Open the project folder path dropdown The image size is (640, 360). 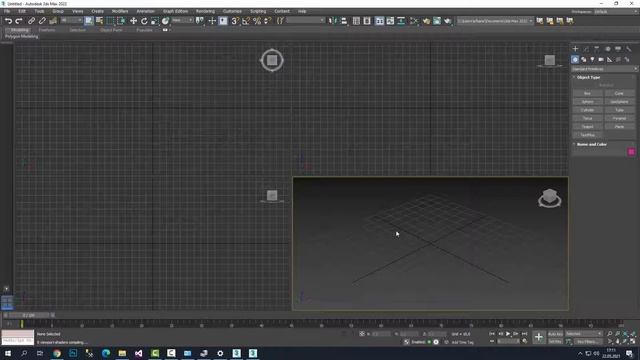tap(495, 21)
